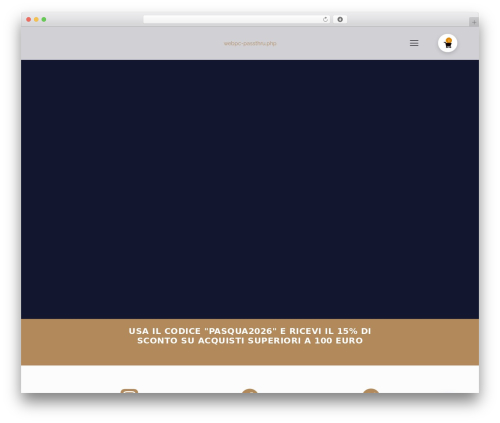This screenshot has height=423, width=500.
Task: Click the dark hero image area
Action: pos(250,190)
